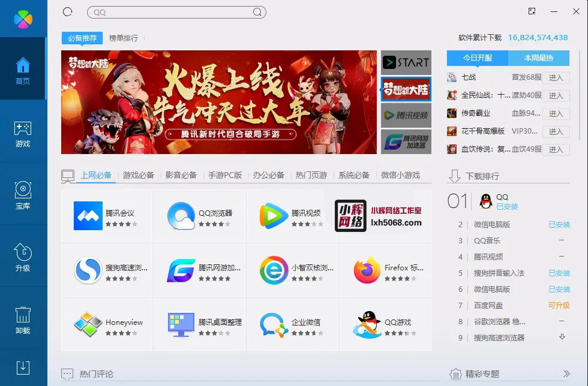Click the QQ search input field
The height and width of the screenshot is (386, 588).
click(176, 13)
